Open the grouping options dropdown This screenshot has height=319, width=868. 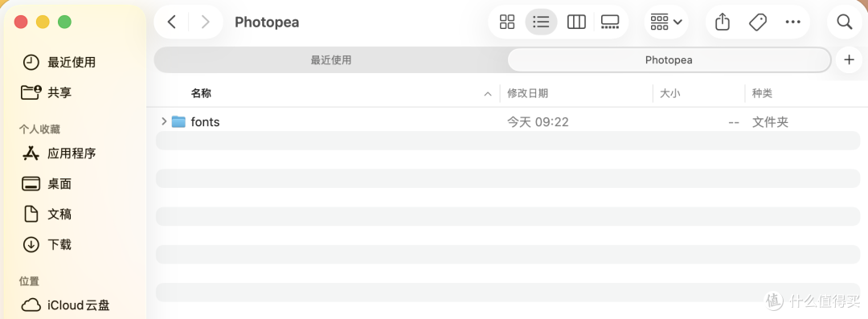click(666, 22)
